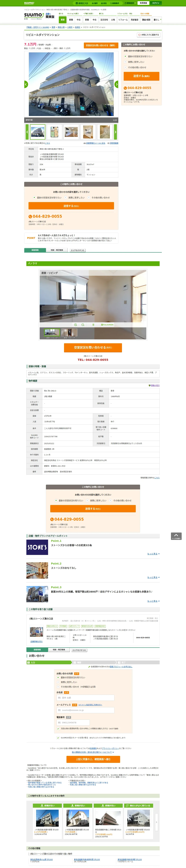The image size is (186, 868).
Task: Click the STONE'S brand logo image
Action: (37, 547)
